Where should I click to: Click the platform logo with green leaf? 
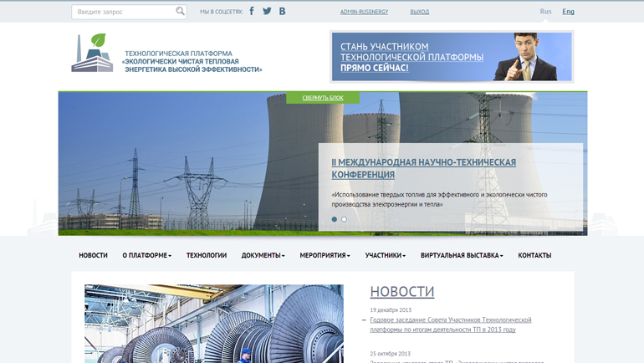click(92, 53)
